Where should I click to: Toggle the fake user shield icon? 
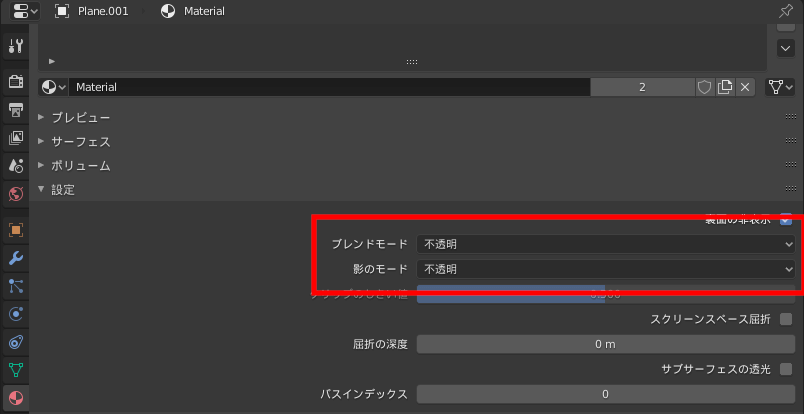[705, 87]
